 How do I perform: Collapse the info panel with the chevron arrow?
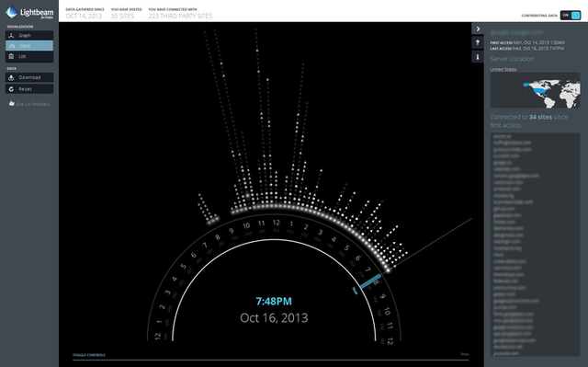coord(478,29)
